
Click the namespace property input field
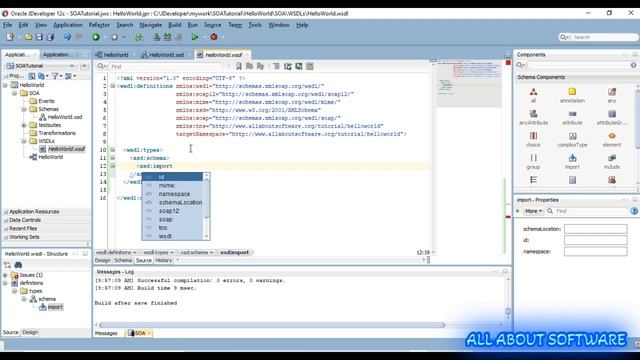click(x=596, y=251)
